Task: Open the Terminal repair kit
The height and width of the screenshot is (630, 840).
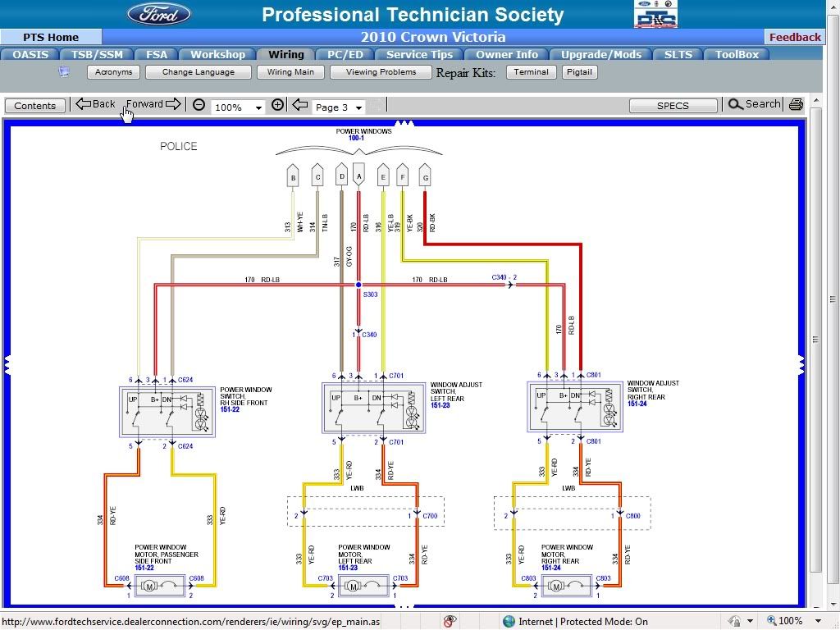Action: (x=531, y=72)
